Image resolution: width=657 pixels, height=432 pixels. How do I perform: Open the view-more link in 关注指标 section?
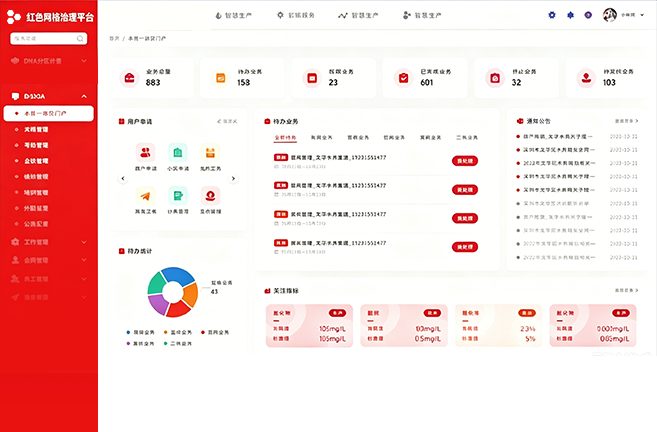click(x=626, y=290)
